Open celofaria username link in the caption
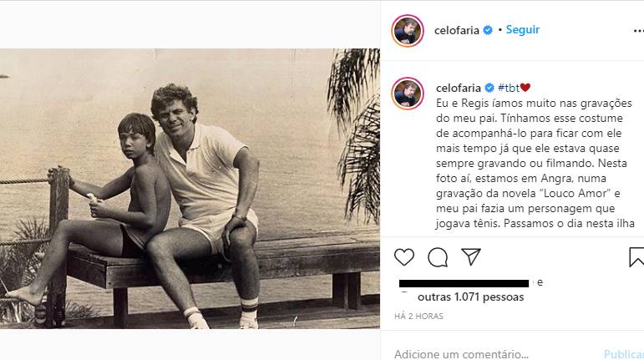Viewport: 644px width, 360px height. tap(459, 88)
